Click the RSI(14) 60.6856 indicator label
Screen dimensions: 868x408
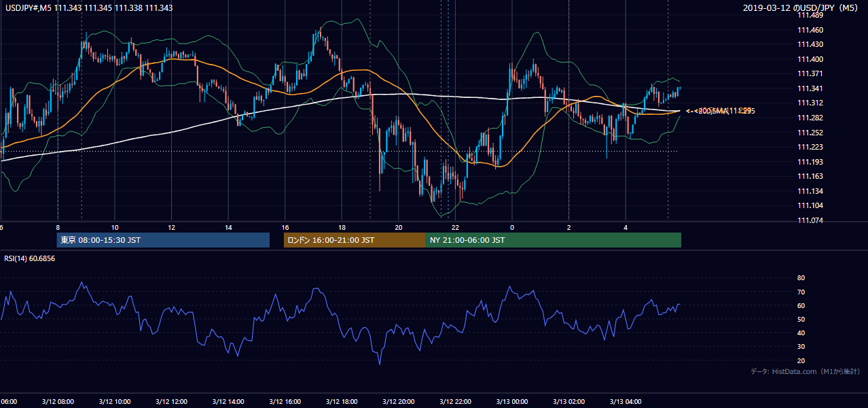[30, 258]
